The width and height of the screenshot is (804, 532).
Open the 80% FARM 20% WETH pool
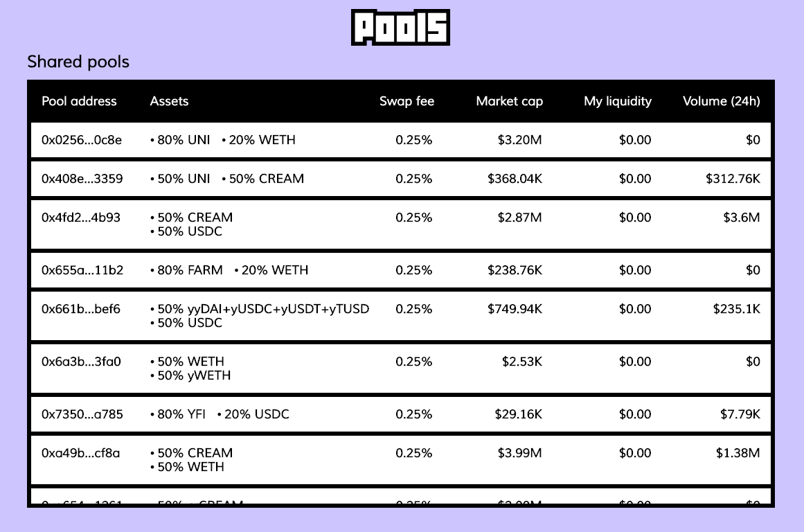(400, 270)
